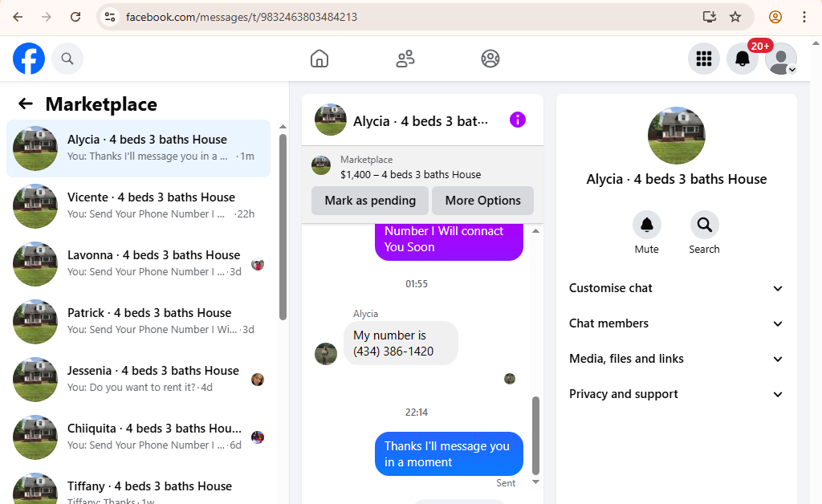Viewport: 822px width, 504px height.
Task: Click the More Options button
Action: [482, 201]
